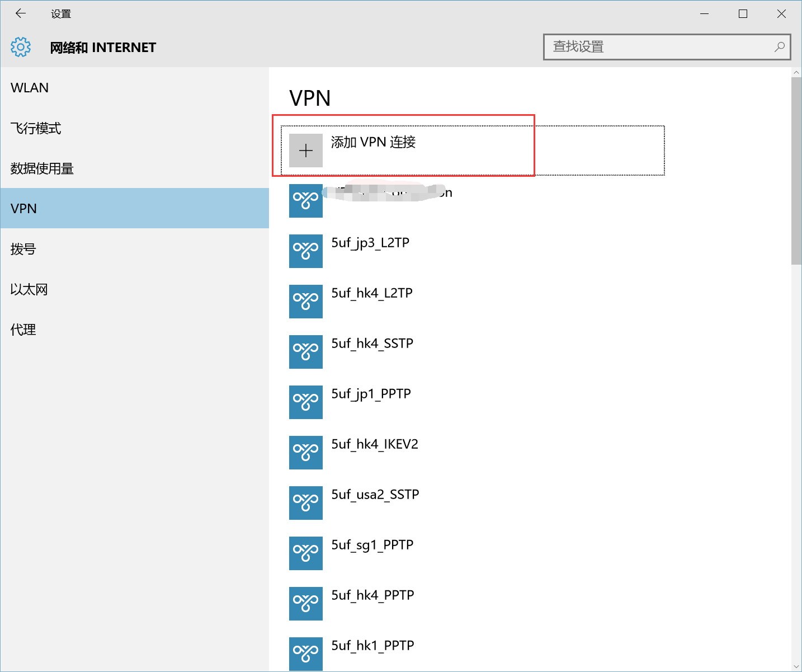Viewport: 802px width, 672px height.
Task: Go back using the back arrow
Action: click(21, 13)
